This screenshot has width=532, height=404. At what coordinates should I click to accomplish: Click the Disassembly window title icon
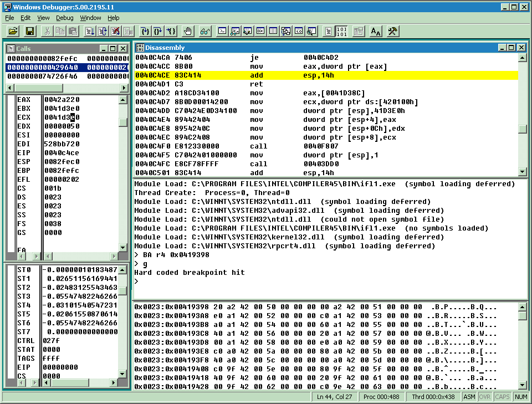(140, 48)
